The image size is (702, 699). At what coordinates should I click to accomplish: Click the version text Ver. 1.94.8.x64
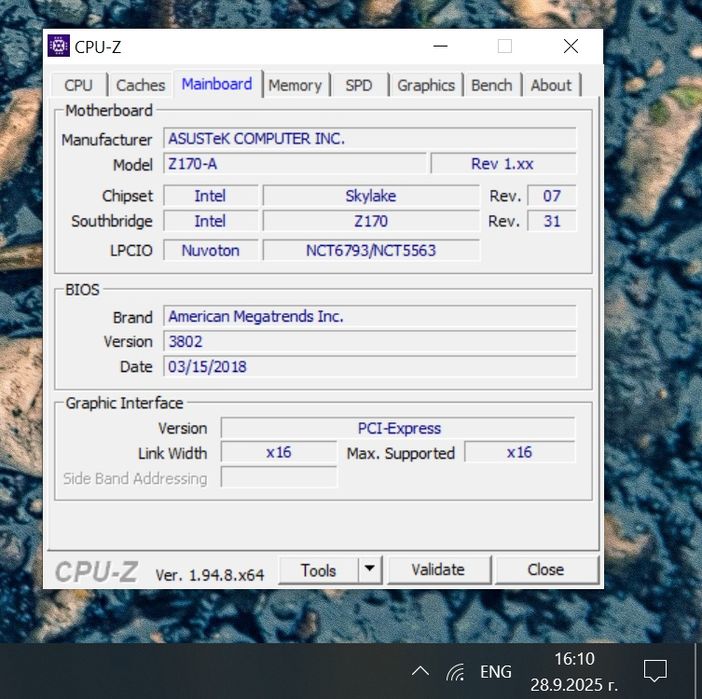pos(210,575)
